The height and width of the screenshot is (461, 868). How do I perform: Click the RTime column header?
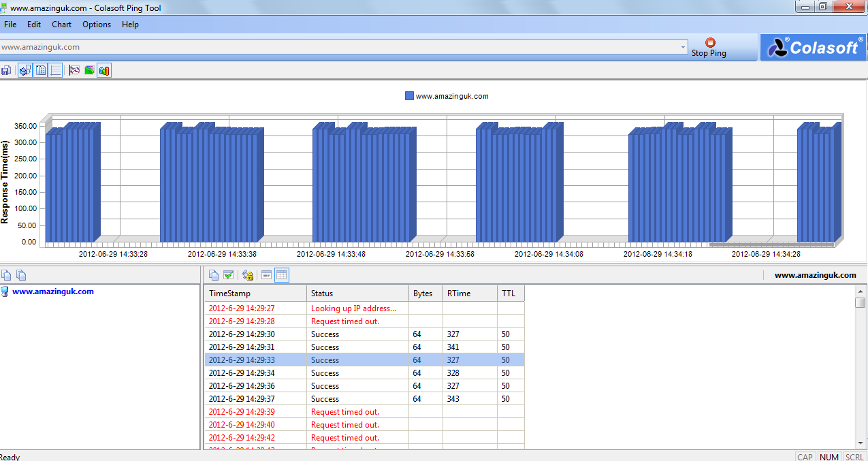click(x=470, y=293)
